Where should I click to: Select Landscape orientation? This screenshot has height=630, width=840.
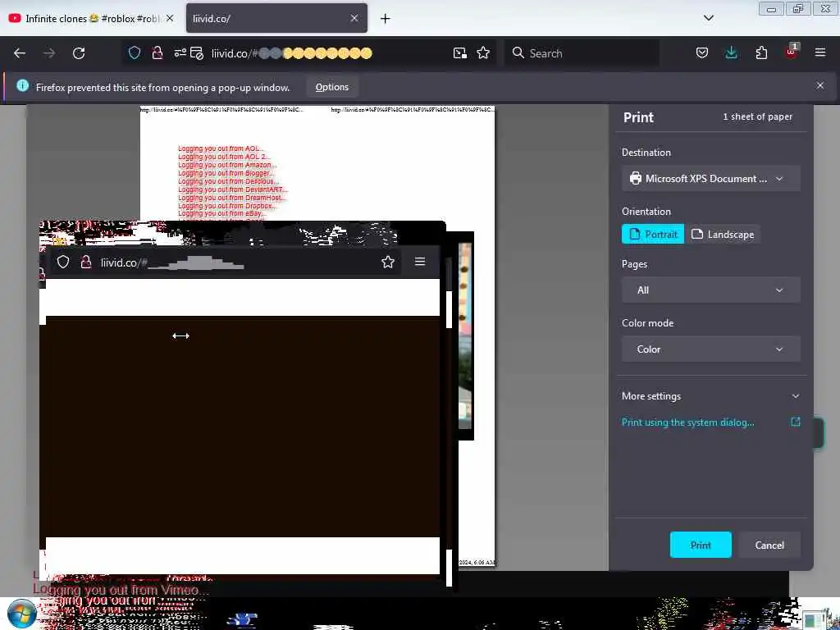point(724,234)
